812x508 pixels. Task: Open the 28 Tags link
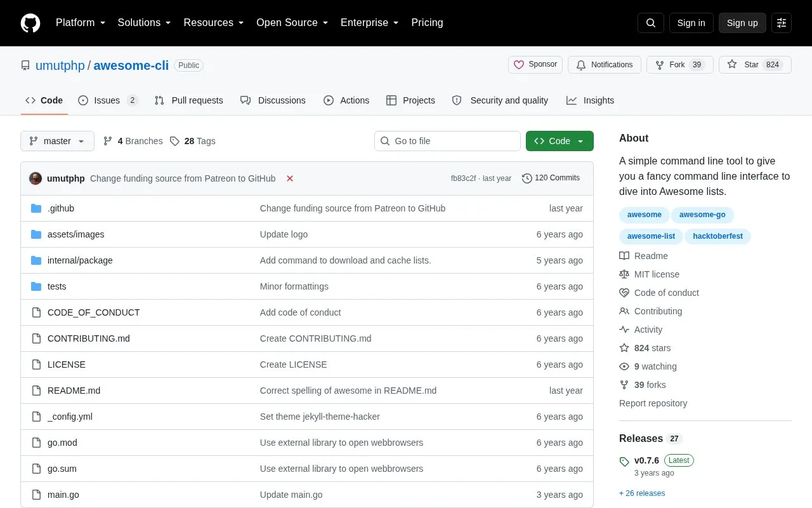point(193,141)
